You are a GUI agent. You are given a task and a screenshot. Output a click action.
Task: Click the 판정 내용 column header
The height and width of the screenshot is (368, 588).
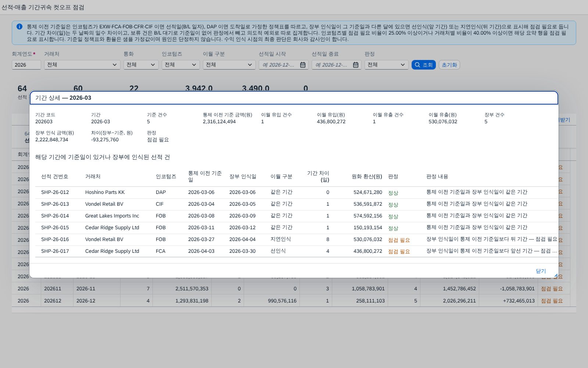437,177
